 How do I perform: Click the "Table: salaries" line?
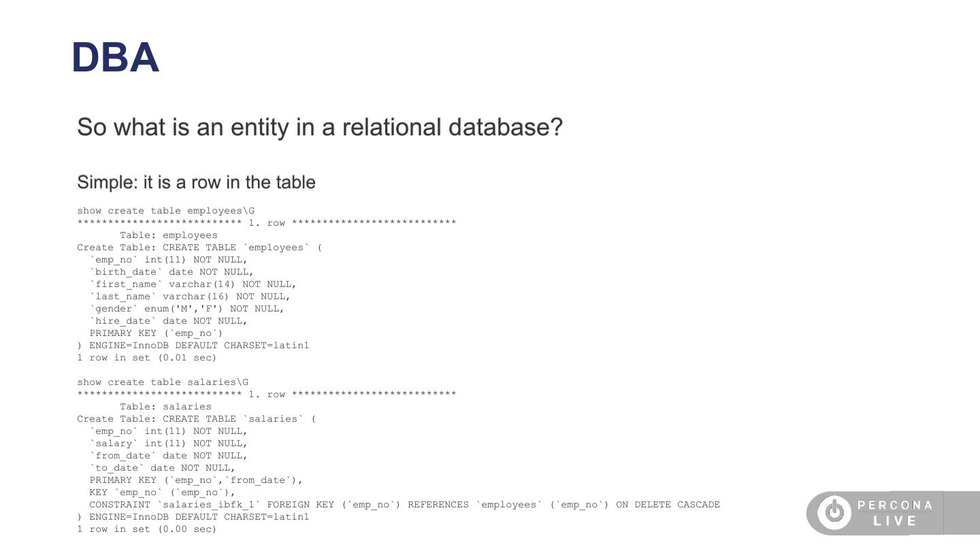coord(165,407)
